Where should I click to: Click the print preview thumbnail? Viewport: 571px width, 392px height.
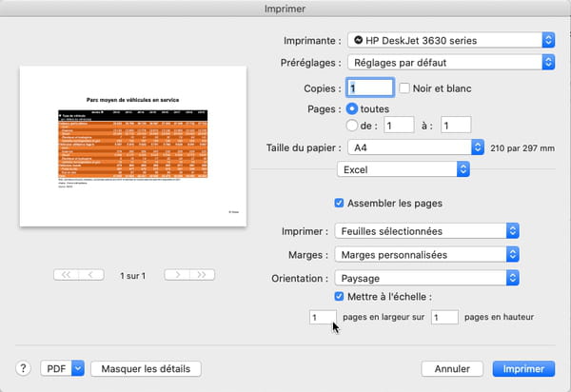133,147
